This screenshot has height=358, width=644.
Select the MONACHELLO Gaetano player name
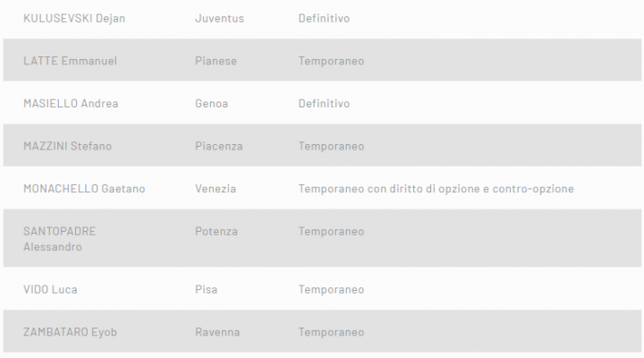[84, 189]
